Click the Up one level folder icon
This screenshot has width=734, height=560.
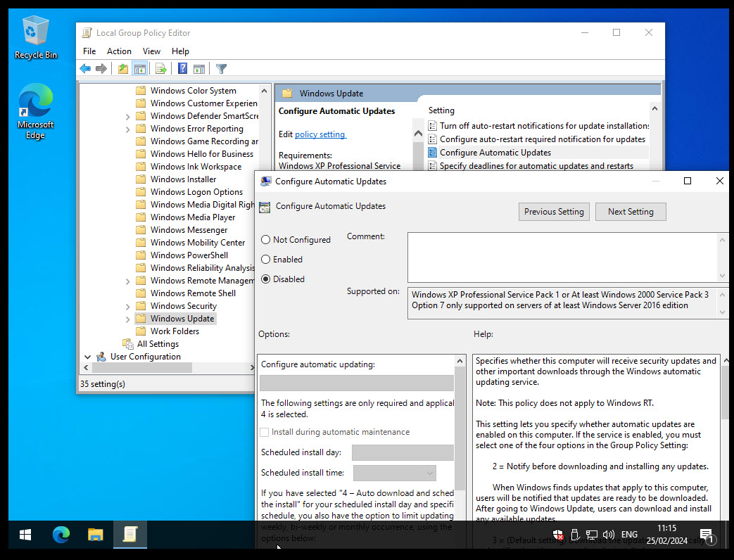tap(122, 68)
